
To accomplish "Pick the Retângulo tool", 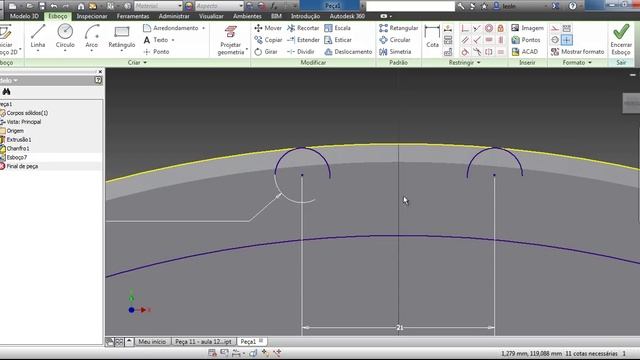I will coord(122,37).
